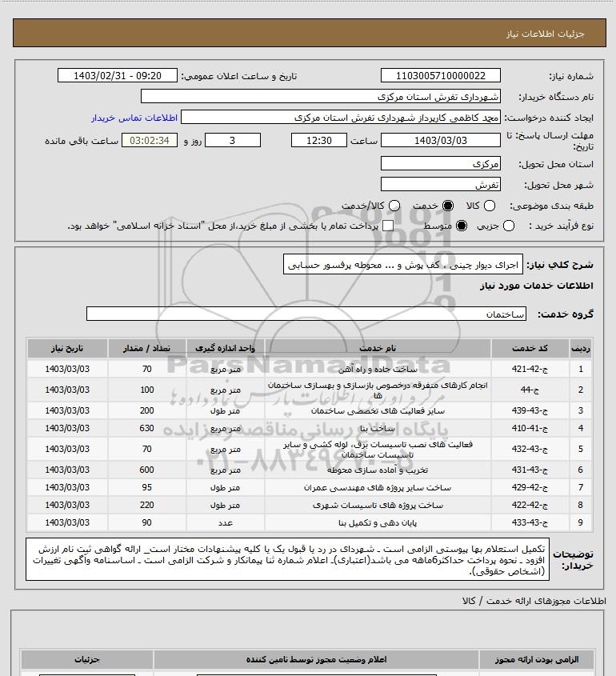Click service name ساخت سایر پروژه های مهندسی عمران
The height and width of the screenshot is (676, 616).
pyautogui.click(x=378, y=487)
